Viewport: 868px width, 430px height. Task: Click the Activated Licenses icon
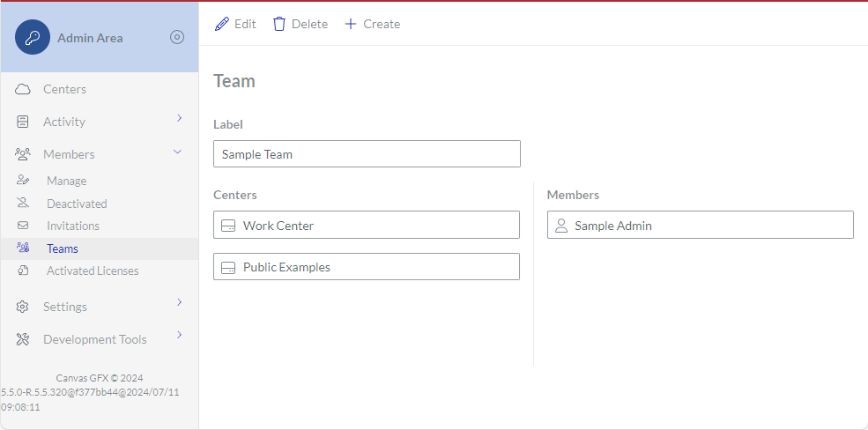[23, 270]
